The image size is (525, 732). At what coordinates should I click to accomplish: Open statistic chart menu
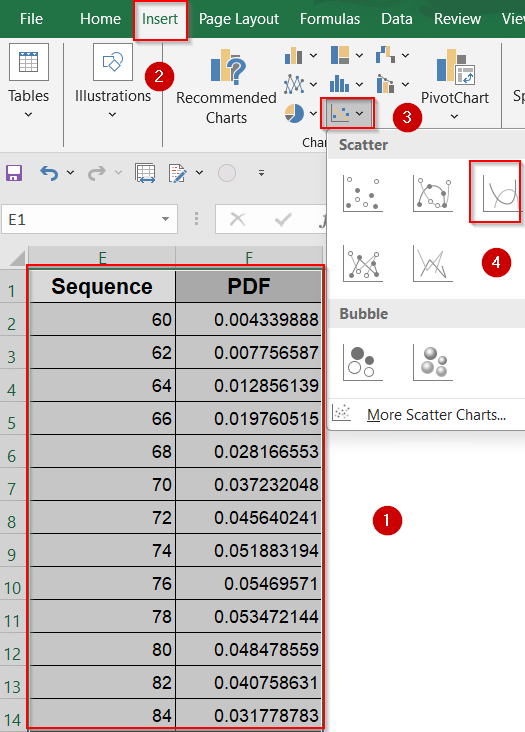pyautogui.click(x=347, y=84)
